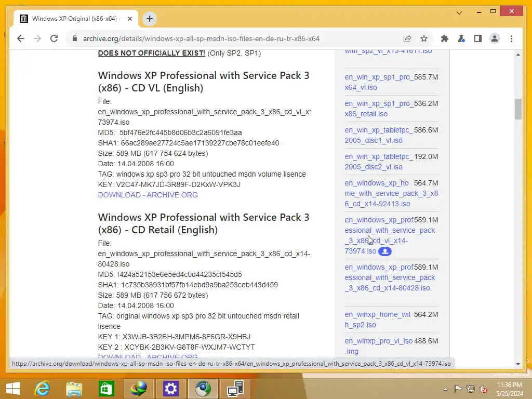Click the address bar URL
The width and height of the screenshot is (532, 399).
(201, 38)
